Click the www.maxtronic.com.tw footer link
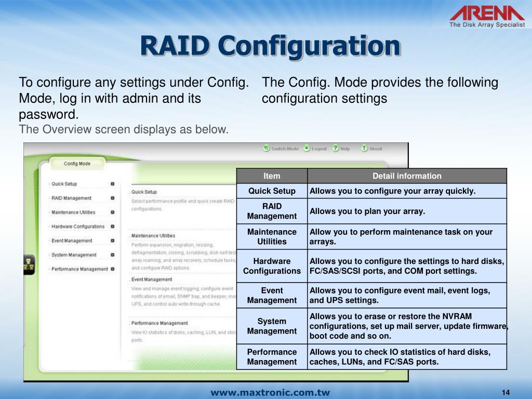 (x=270, y=393)
